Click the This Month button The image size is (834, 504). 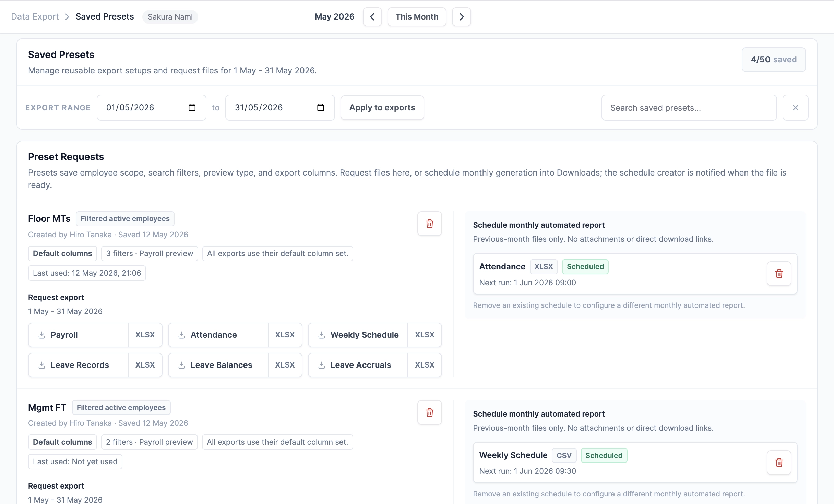[x=417, y=17]
